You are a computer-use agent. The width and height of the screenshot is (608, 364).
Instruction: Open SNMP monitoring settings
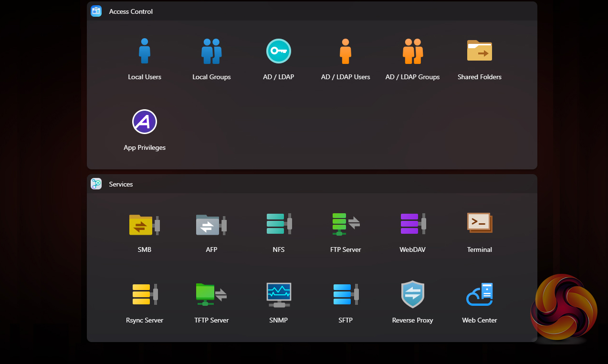(278, 295)
